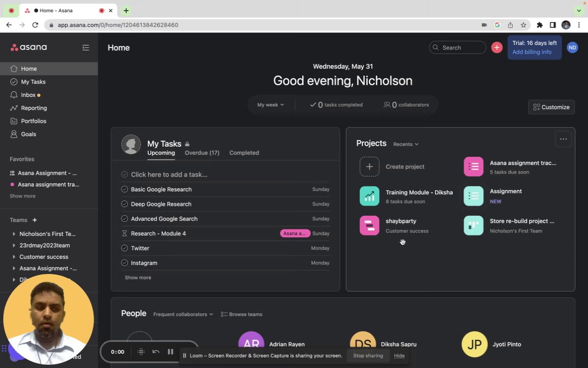
Task: Open Home in the sidebar
Action: (49, 68)
